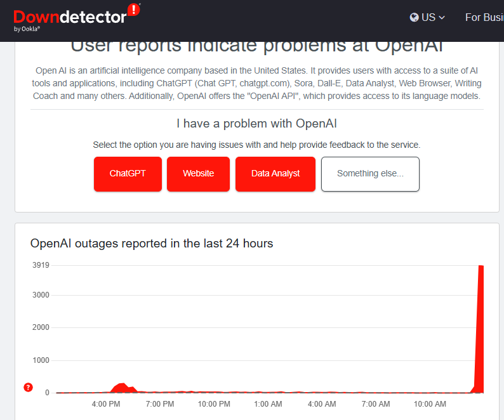Expand the US country dropdown chevron

pyautogui.click(x=442, y=18)
